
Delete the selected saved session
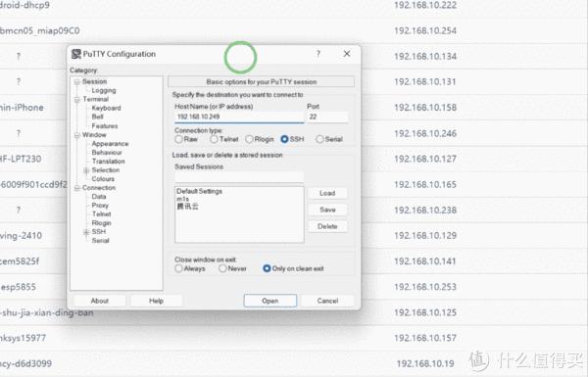pos(327,226)
